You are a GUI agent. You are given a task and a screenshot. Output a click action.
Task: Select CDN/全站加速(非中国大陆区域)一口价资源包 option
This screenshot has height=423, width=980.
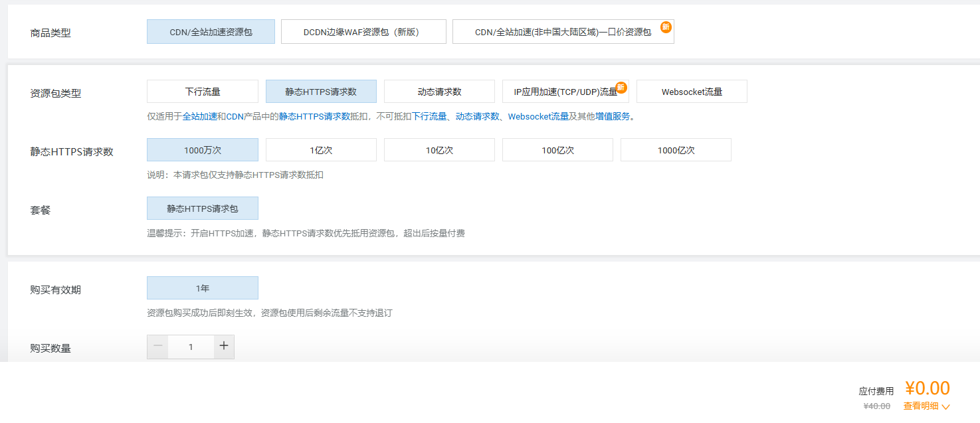pyautogui.click(x=563, y=32)
